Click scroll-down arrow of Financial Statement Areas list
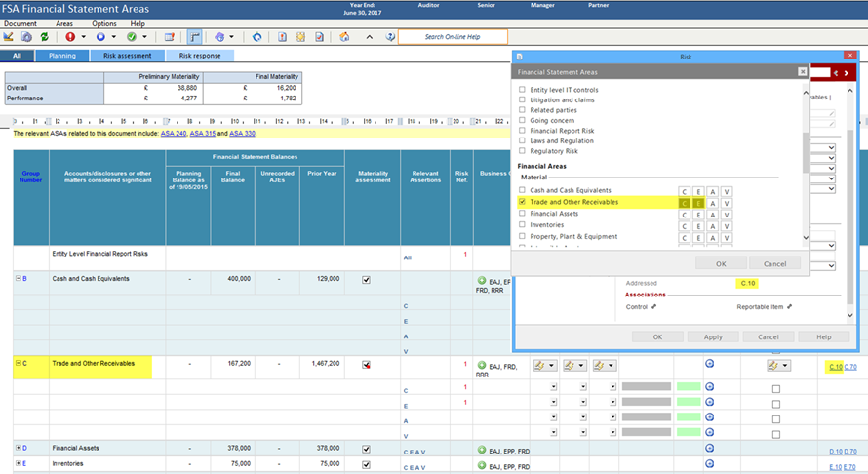 click(806, 238)
